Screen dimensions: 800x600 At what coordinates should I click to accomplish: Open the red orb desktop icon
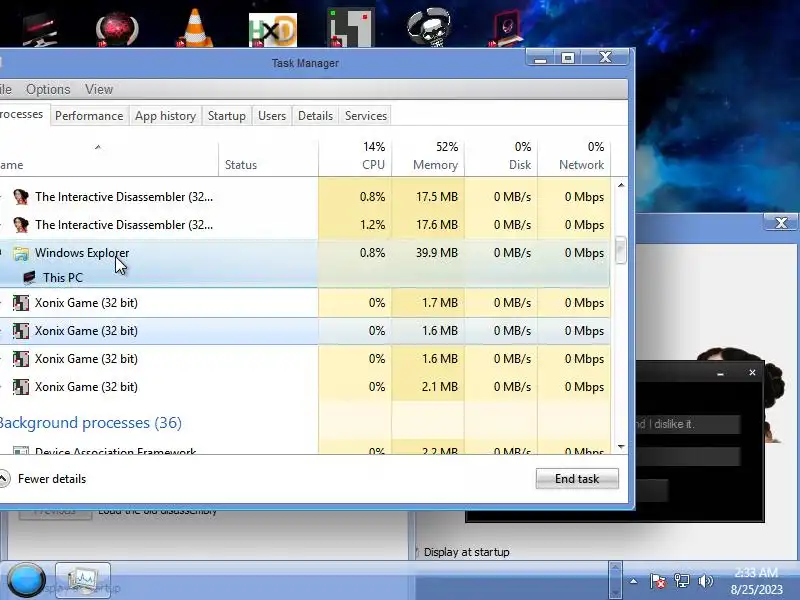tap(117, 30)
